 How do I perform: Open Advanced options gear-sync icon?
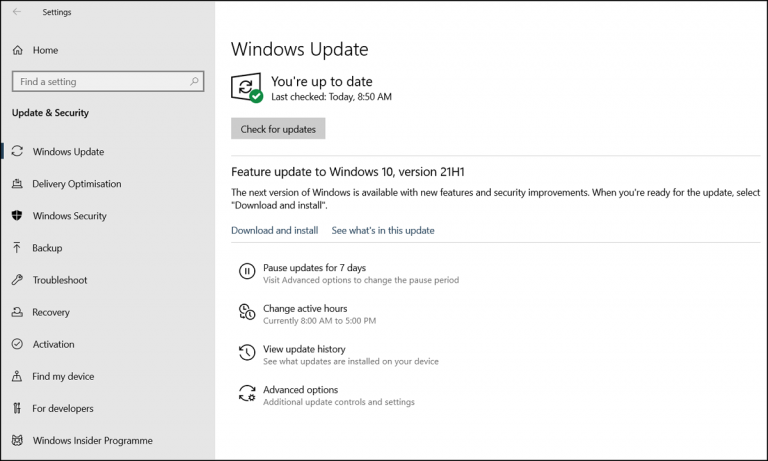247,393
